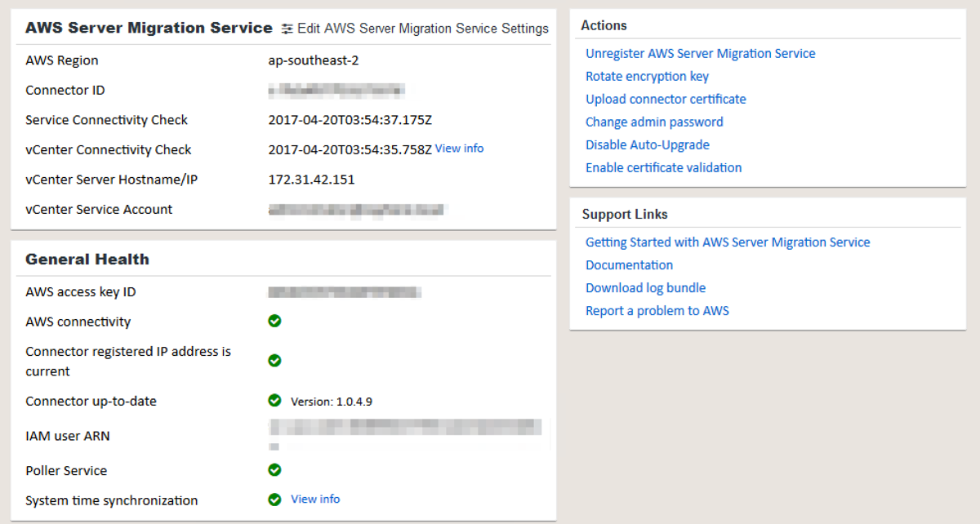Select vCenter Connectivity Check timestamp 2017-04-20T03:54:35.758Z
Screen dimensions: 980x524
pos(350,150)
